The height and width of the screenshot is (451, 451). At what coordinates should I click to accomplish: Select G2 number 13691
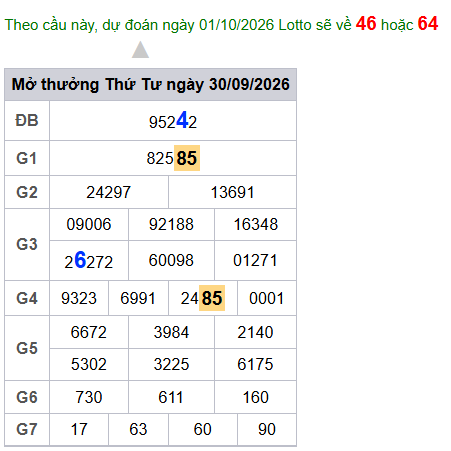coord(232,192)
